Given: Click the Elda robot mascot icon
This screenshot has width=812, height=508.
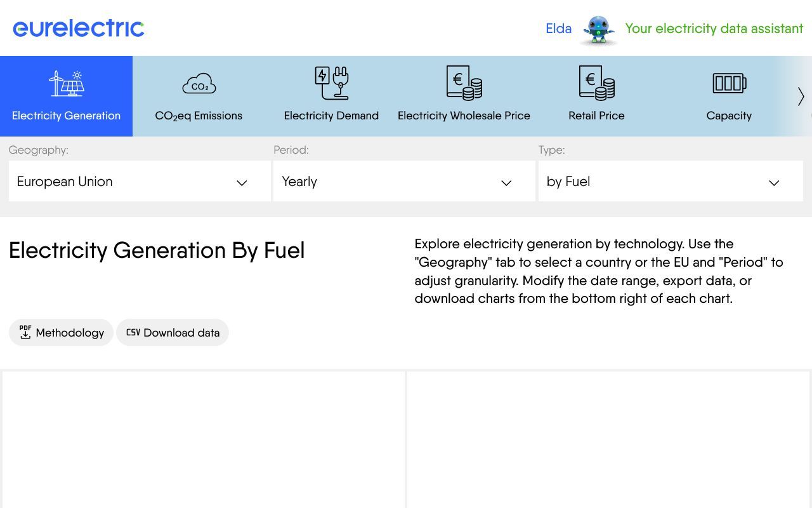Looking at the screenshot, I should coord(598,30).
